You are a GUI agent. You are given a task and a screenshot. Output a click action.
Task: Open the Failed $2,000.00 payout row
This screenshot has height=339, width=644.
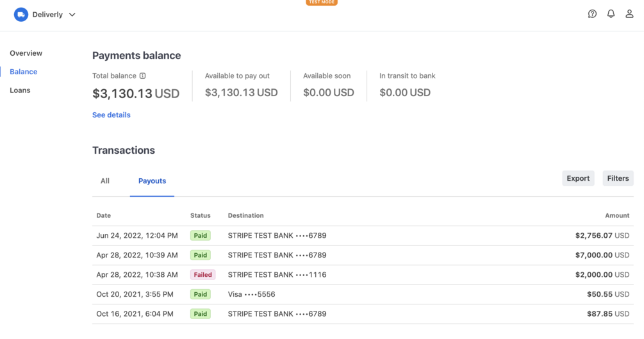pyautogui.click(x=363, y=274)
